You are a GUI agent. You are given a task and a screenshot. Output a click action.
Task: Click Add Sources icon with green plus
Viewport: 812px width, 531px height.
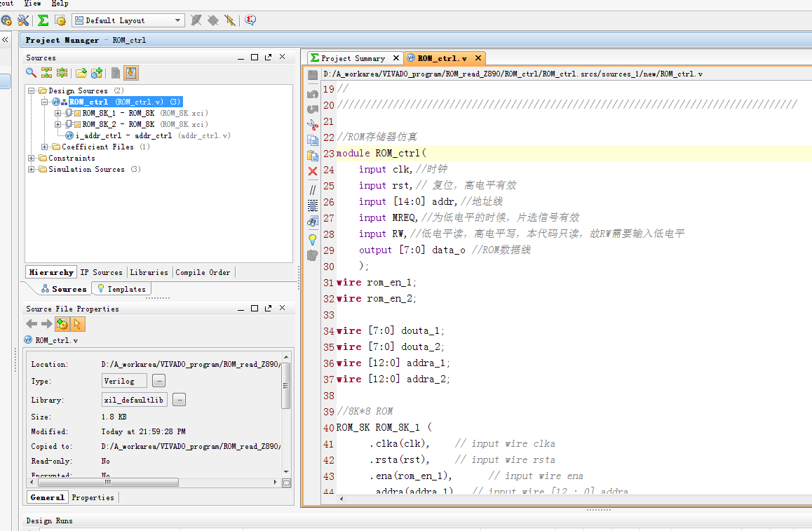[97, 73]
